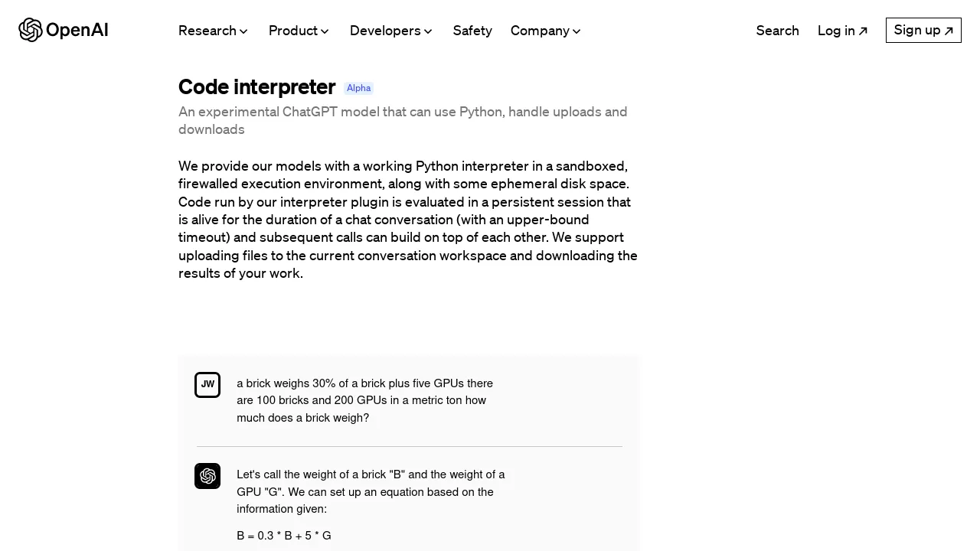Open the Research menu
The height and width of the screenshot is (551, 980).
207,31
